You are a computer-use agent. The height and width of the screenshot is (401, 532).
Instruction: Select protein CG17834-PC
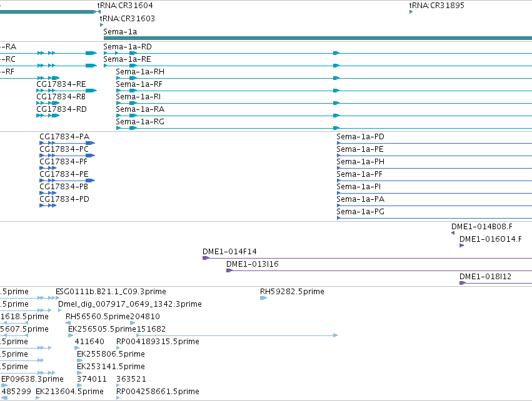pos(64,149)
